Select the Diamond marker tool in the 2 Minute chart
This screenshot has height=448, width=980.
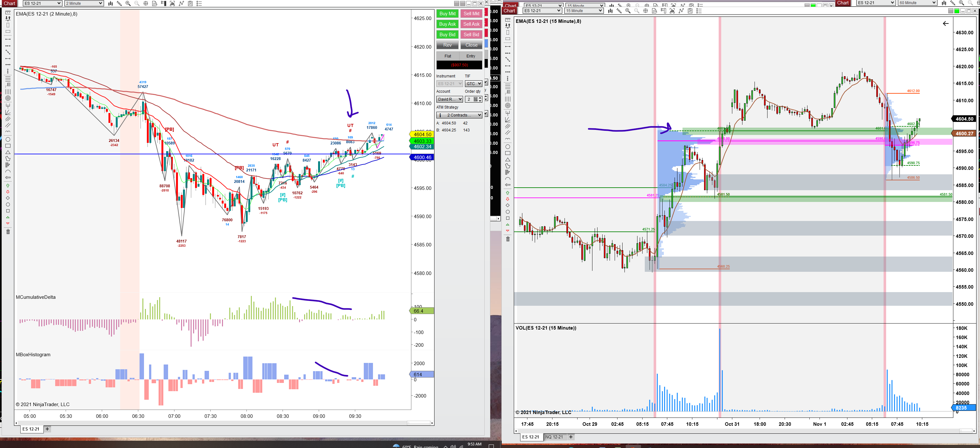pos(8,198)
